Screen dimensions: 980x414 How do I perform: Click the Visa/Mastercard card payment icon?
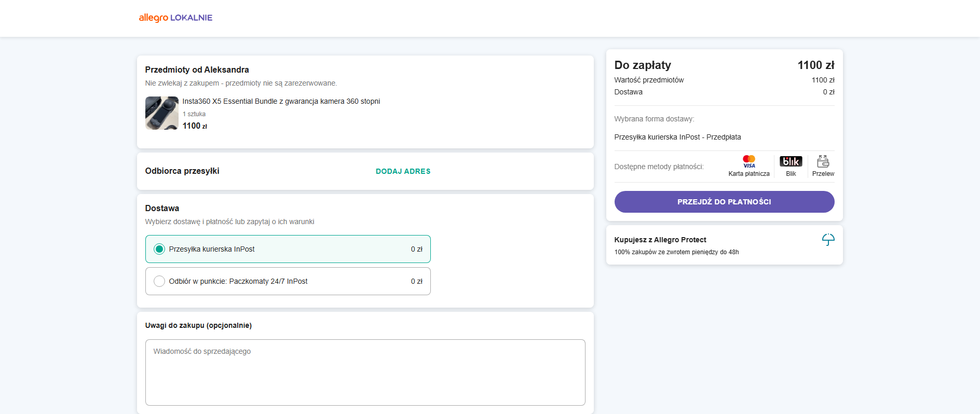pos(749,161)
